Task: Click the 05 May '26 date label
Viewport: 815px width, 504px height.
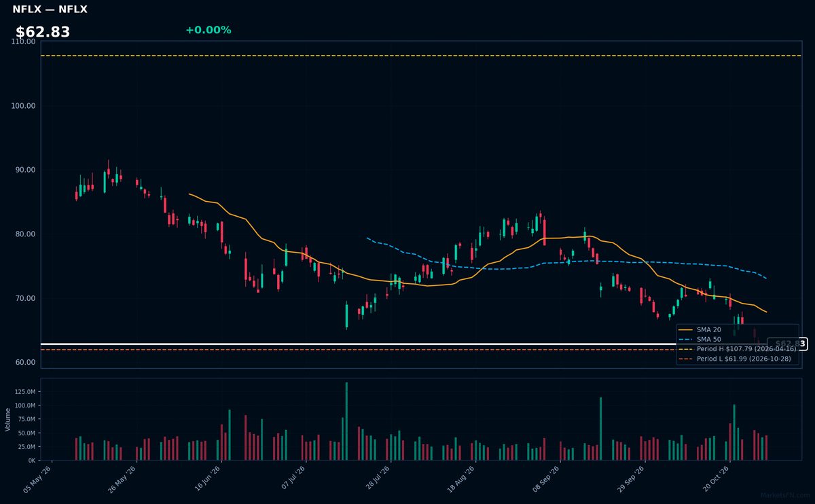Action: (x=37, y=478)
